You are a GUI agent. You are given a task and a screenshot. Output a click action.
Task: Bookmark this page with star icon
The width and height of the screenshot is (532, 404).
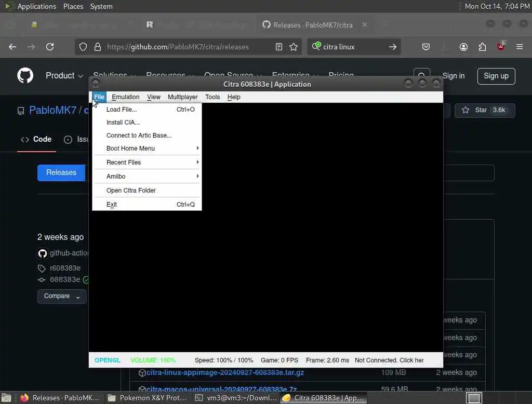294,47
